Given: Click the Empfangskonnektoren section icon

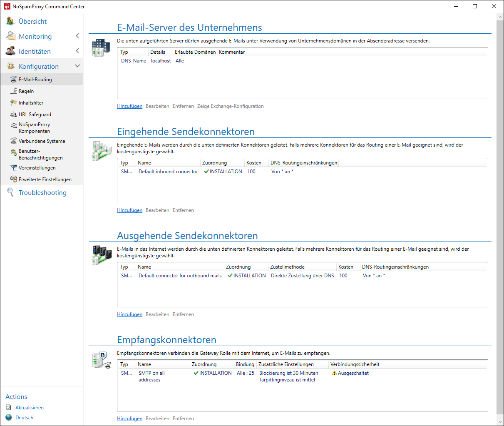Looking at the screenshot, I should (x=102, y=360).
